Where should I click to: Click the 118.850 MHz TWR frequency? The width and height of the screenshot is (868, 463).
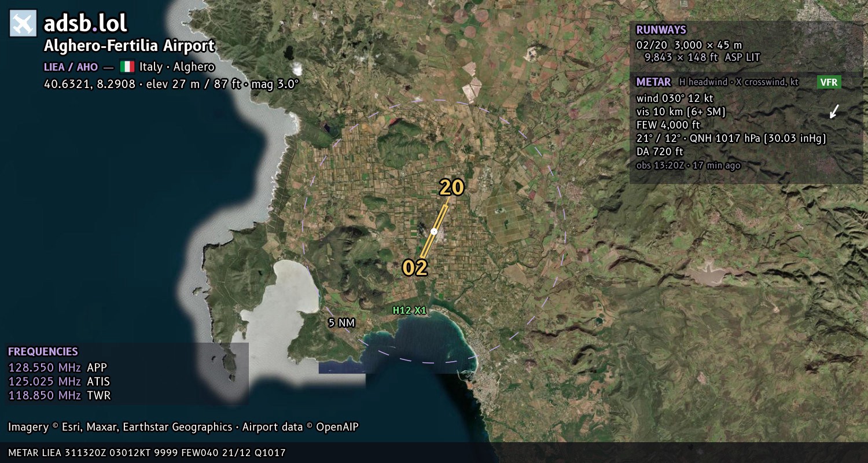coord(59,395)
